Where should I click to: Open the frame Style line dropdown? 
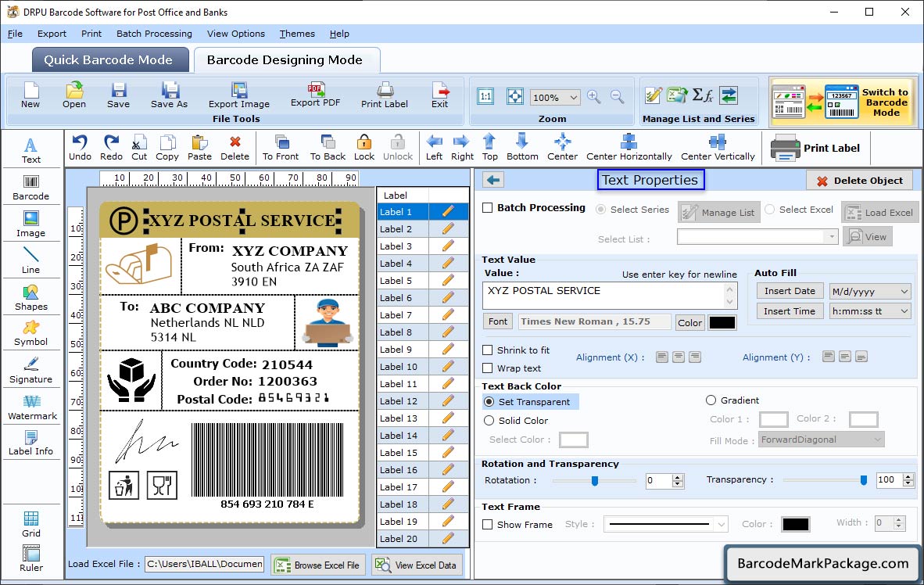coord(722,524)
